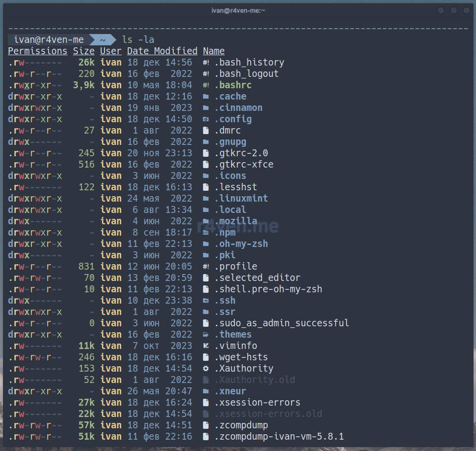Click the Permissions column header
The height and width of the screenshot is (451, 476).
click(37, 51)
